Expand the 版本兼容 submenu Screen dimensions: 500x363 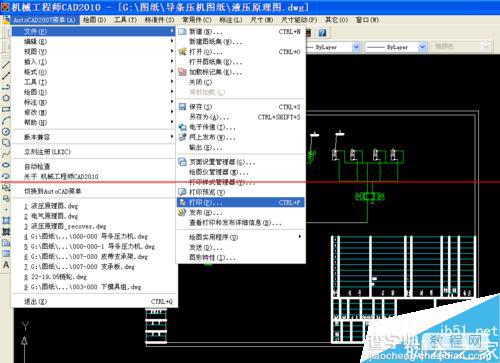pyautogui.click(x=93, y=137)
